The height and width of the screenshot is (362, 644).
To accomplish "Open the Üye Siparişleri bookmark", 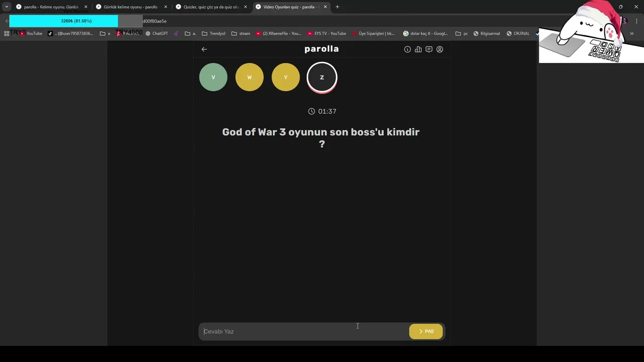I will point(373,34).
